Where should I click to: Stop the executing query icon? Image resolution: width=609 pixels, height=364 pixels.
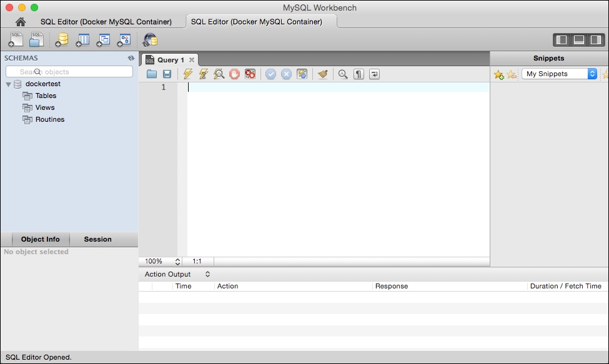[234, 74]
